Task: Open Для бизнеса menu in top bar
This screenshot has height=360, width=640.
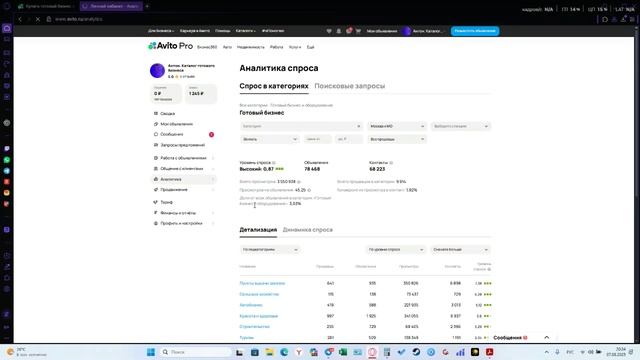Action: [x=161, y=31]
